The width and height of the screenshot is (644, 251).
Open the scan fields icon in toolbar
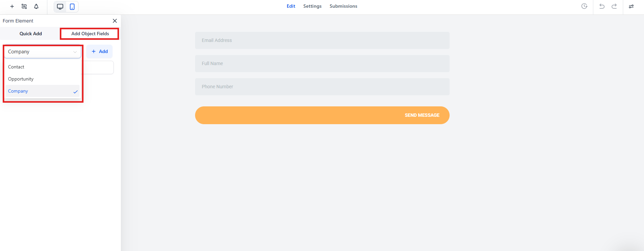click(24, 6)
